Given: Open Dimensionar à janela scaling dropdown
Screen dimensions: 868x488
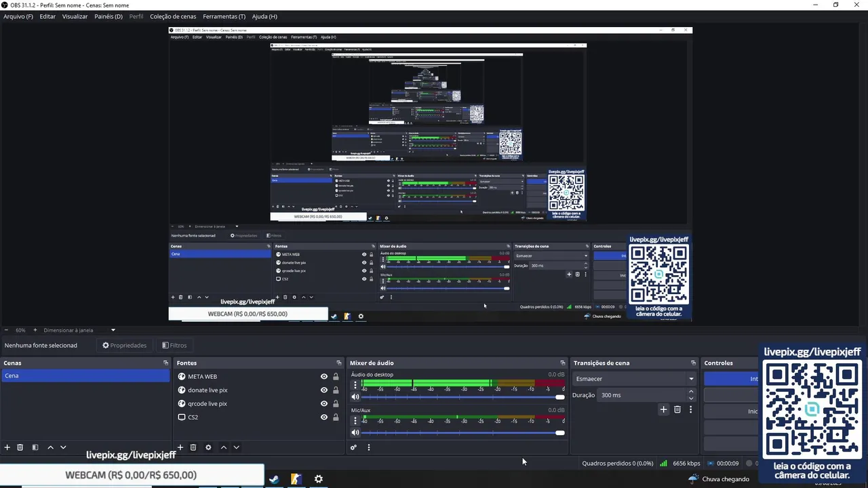Looking at the screenshot, I should click(x=79, y=330).
